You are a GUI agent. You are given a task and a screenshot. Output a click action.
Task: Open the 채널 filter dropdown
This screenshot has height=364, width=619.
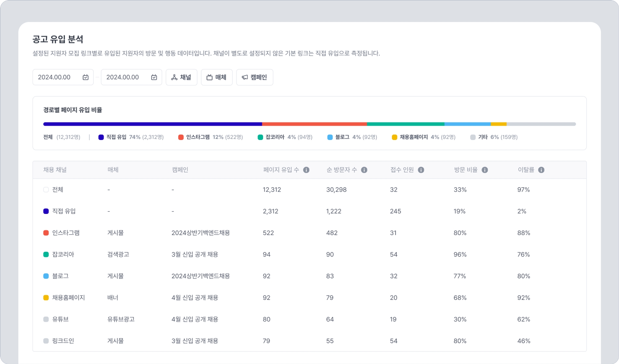pos(181,77)
